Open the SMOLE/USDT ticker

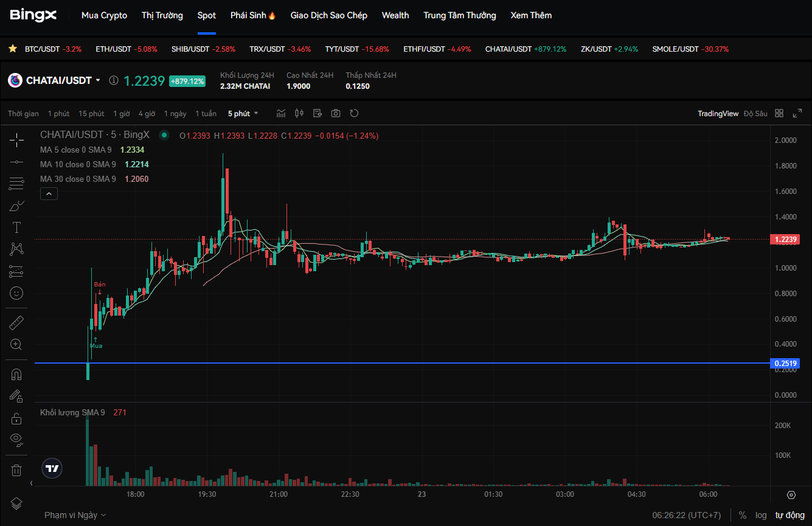(690, 49)
